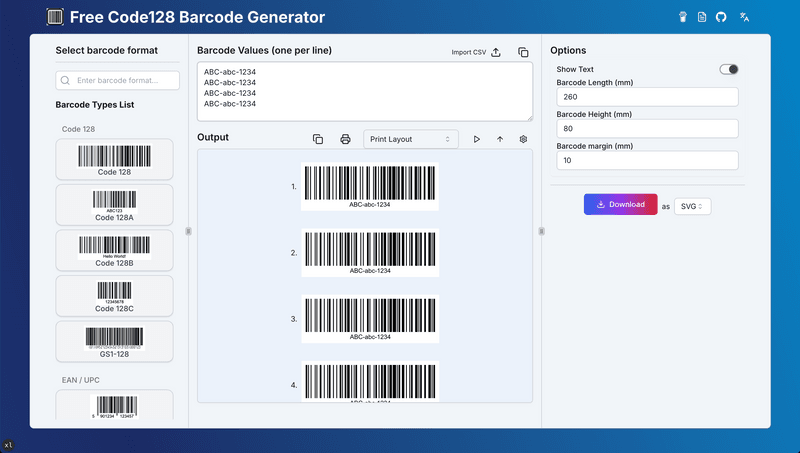Click the barcode logo icon in header

click(55, 17)
